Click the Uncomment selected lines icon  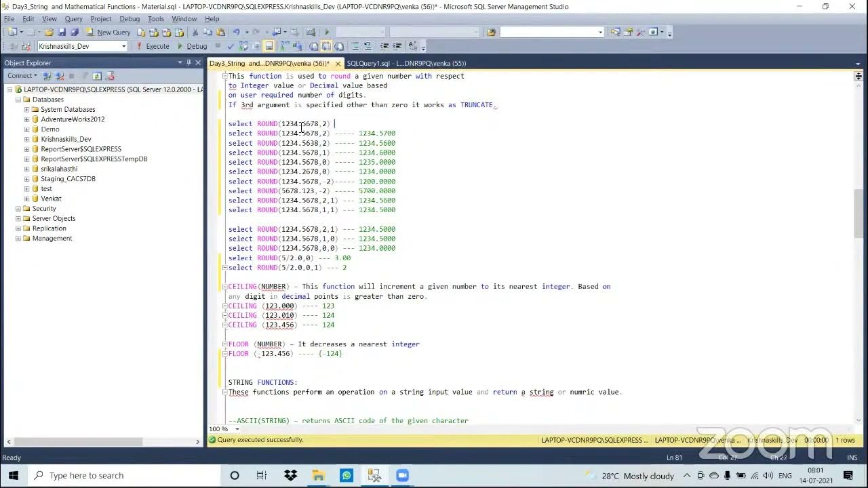pos(368,46)
